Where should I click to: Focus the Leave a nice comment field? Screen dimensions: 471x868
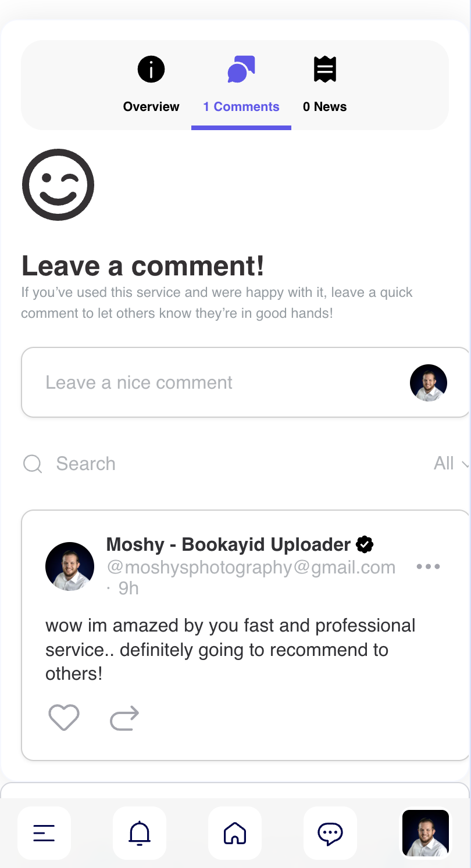tap(245, 382)
